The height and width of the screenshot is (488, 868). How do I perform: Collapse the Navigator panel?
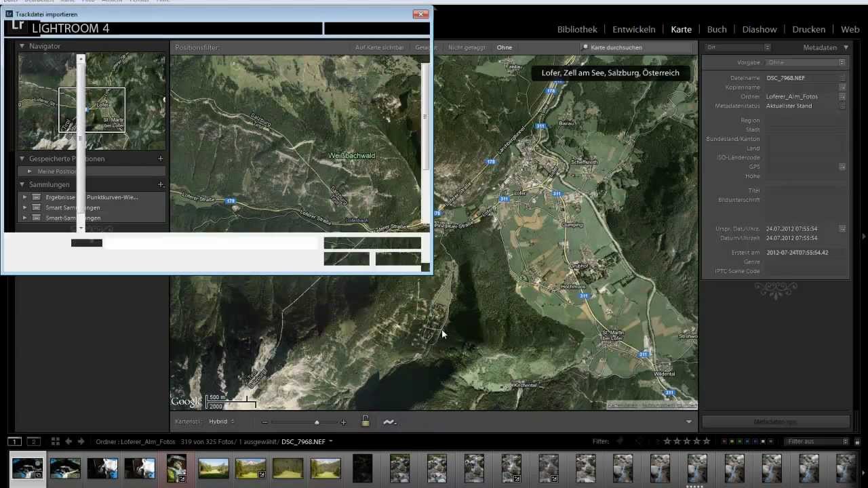22,46
